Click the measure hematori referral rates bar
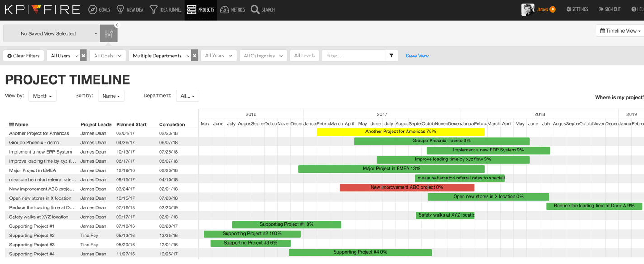The height and width of the screenshot is (264, 644). 460,178
